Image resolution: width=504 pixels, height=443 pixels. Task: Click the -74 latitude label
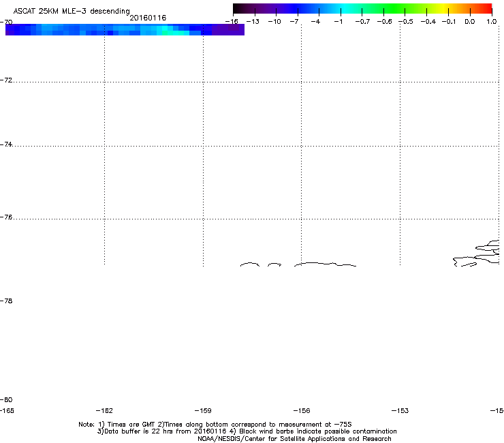(x=6, y=144)
